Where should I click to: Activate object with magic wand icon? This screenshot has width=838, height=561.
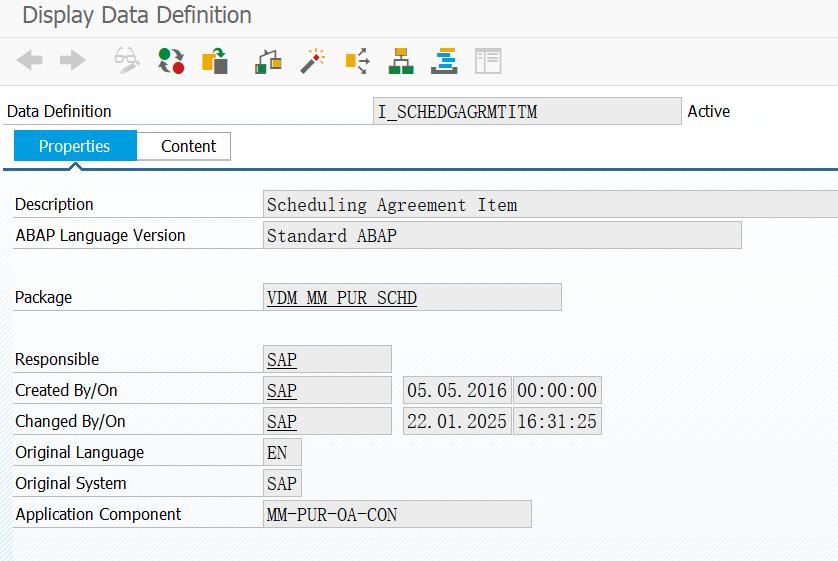(313, 61)
